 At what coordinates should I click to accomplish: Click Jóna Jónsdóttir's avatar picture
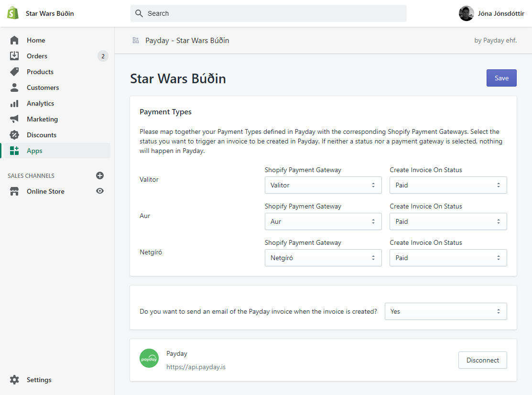click(466, 13)
